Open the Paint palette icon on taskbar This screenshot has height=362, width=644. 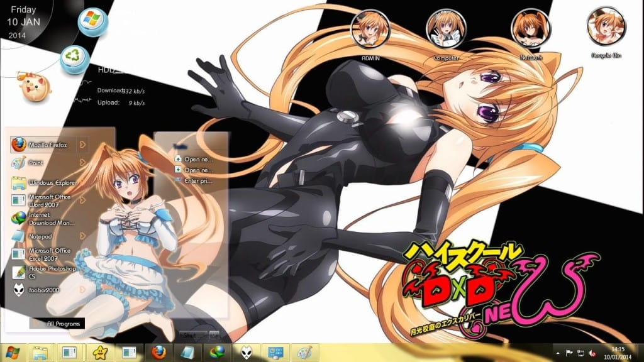304,353
